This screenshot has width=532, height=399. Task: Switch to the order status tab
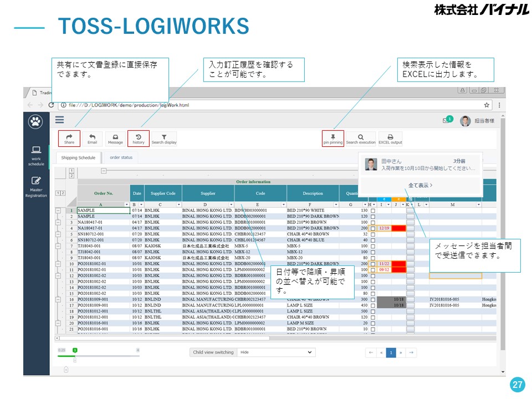click(x=121, y=157)
